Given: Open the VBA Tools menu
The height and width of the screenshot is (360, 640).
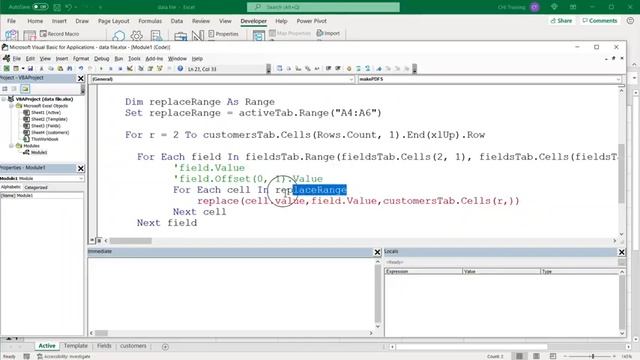Looking at the screenshot, I should point(134,59).
